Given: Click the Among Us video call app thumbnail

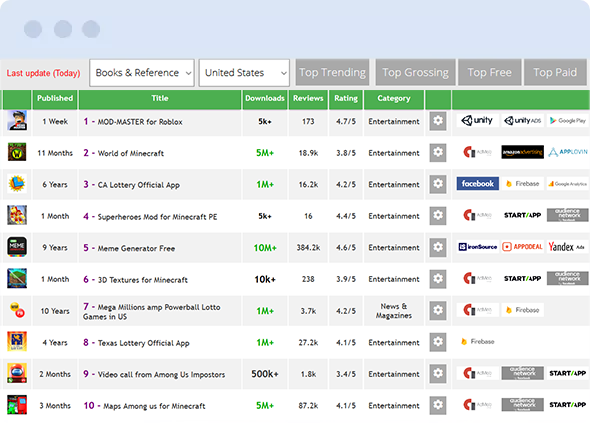Looking at the screenshot, I should pyautogui.click(x=17, y=373).
